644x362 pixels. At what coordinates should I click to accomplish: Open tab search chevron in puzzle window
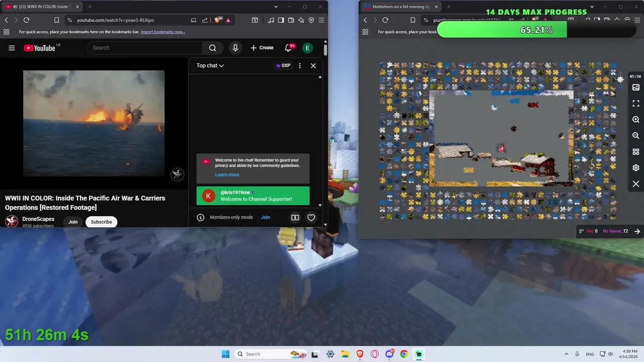tap(592, 7)
